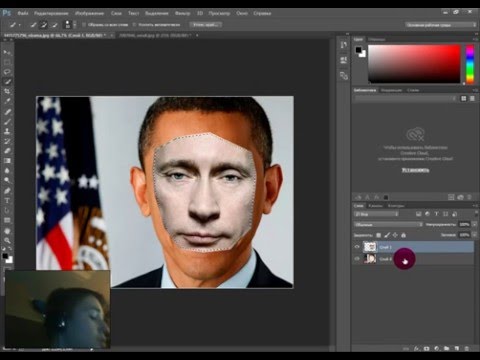Open the layer filter type dropdown
The width and height of the screenshot is (480, 360).
[376, 214]
